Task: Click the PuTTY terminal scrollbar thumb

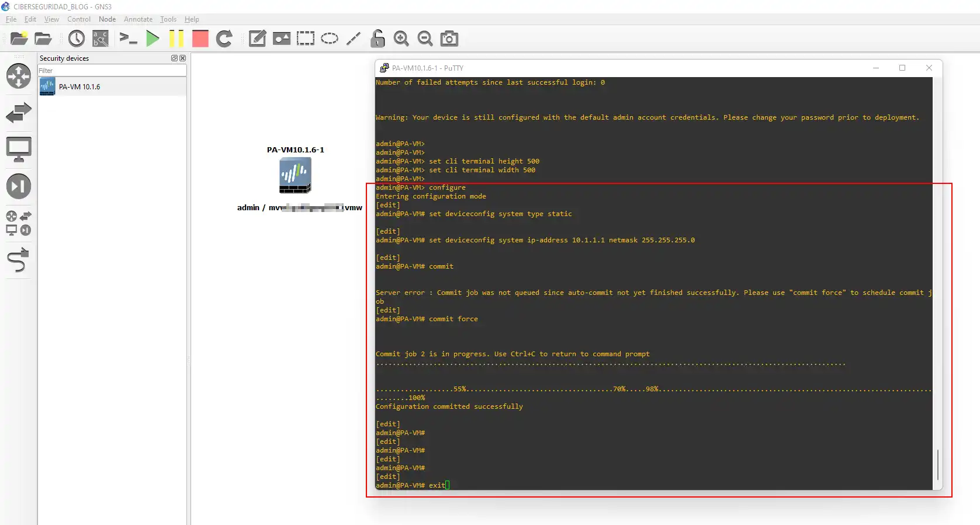Action: point(937,465)
